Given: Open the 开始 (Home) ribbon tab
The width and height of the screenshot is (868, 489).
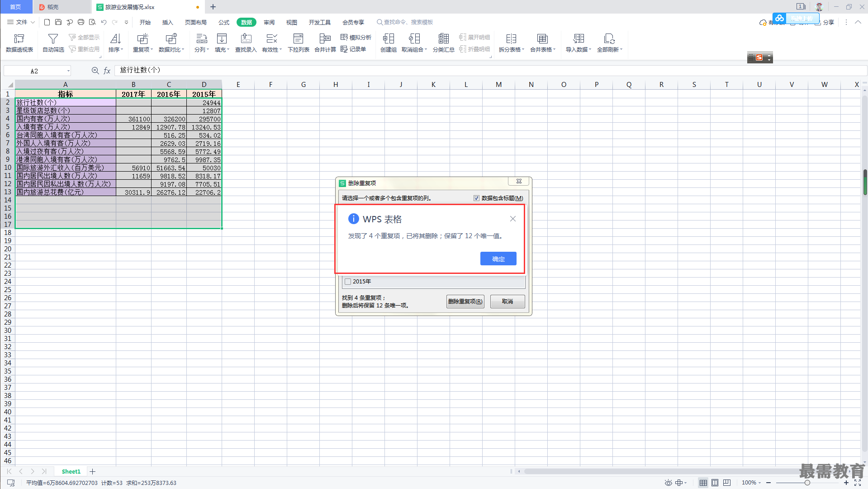Looking at the screenshot, I should (145, 22).
